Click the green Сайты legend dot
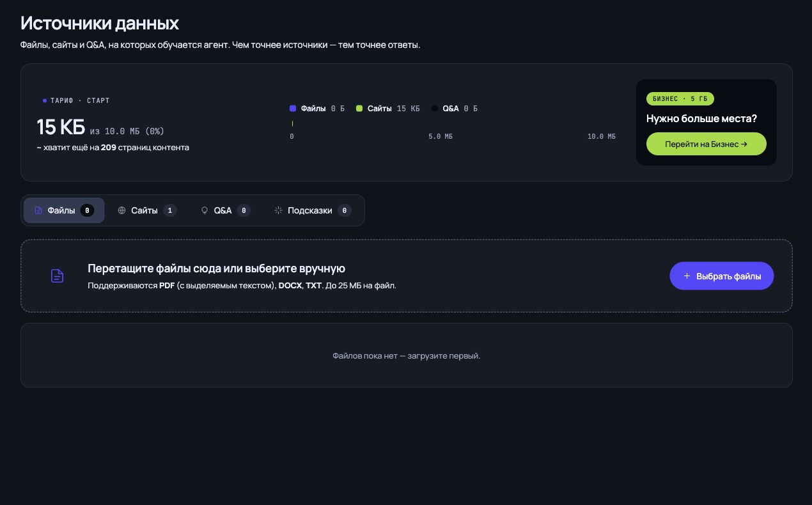The image size is (812, 505). click(x=359, y=109)
